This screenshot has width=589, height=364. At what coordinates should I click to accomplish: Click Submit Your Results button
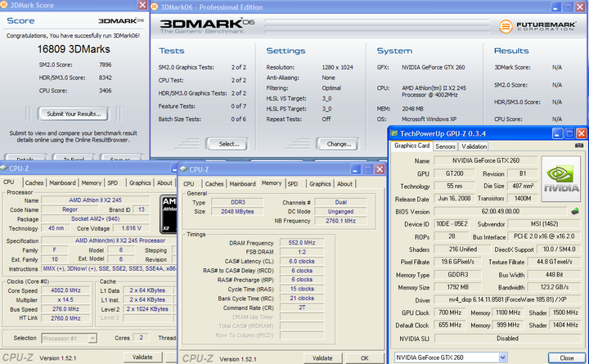[74, 114]
